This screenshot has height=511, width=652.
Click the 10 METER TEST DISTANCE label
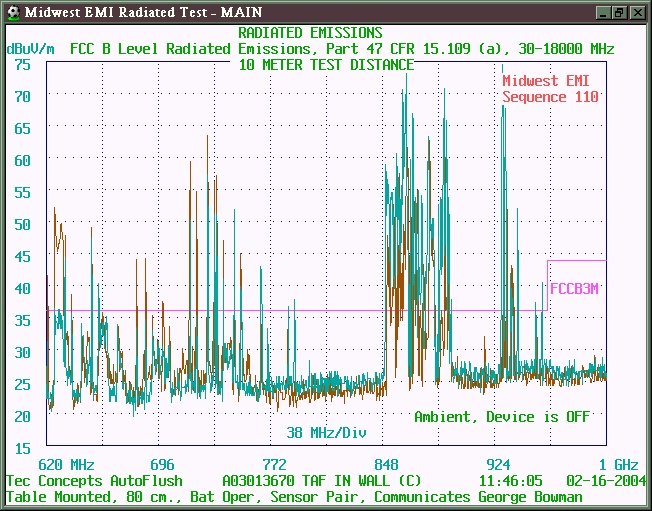click(325, 65)
